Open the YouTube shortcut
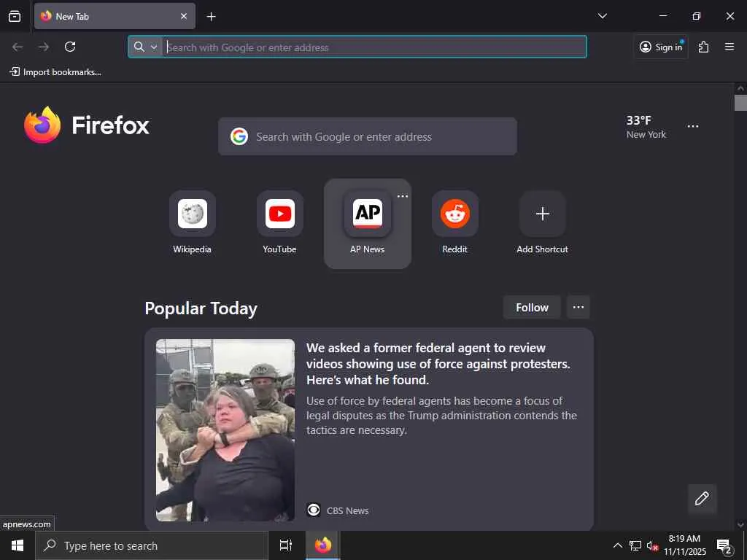 279,224
